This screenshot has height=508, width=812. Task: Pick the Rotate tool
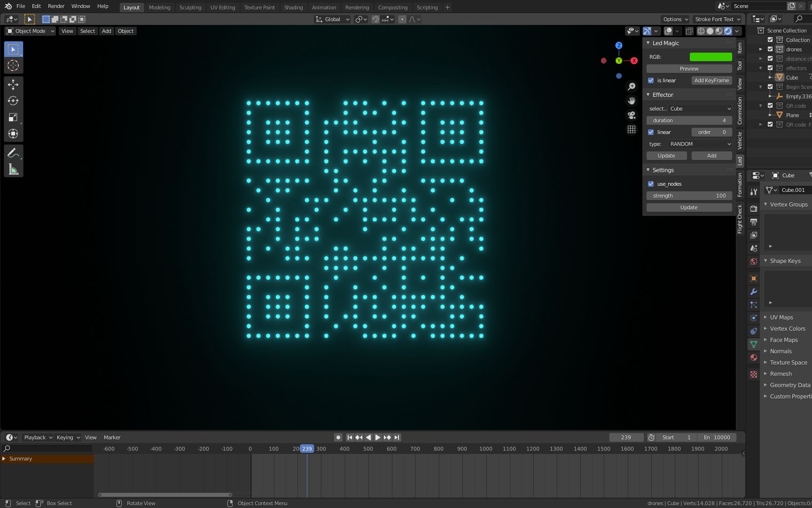13,101
